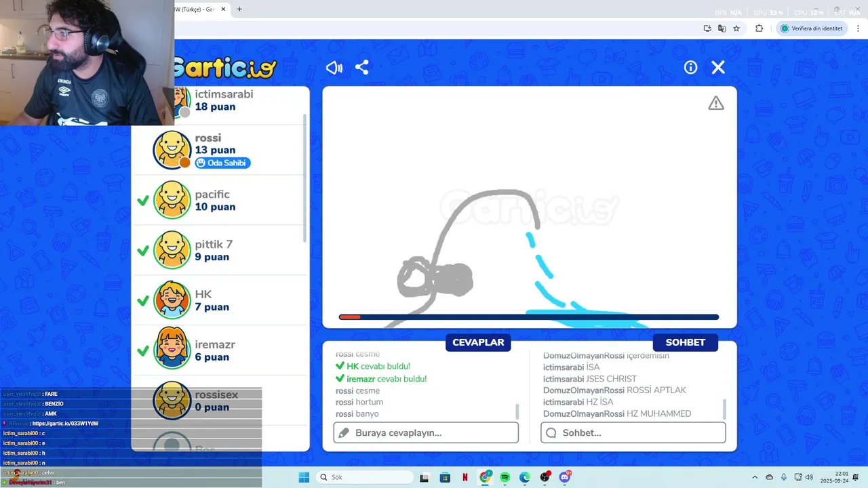Viewport: 868px width, 488px height.
Task: Open the clock showing 22:01
Action: pos(835,477)
